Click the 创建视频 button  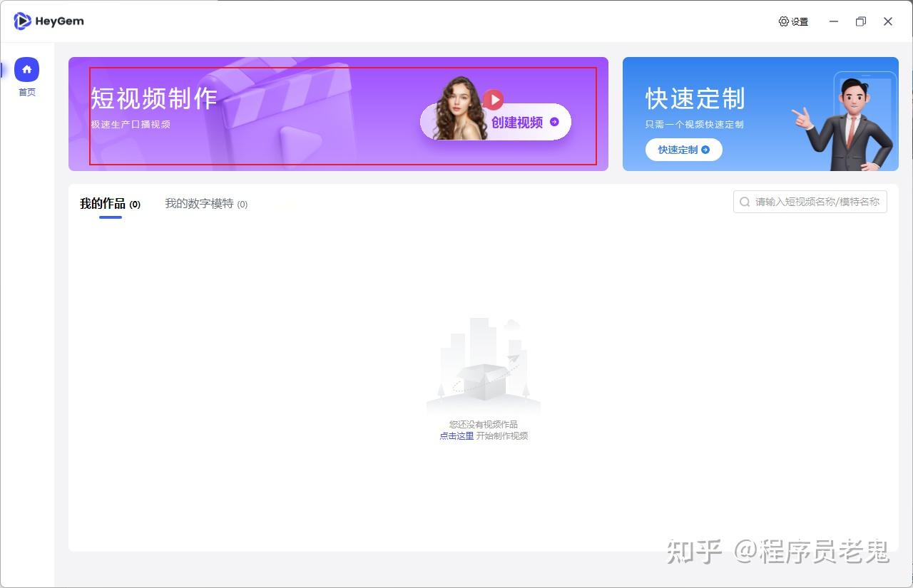tap(496, 122)
